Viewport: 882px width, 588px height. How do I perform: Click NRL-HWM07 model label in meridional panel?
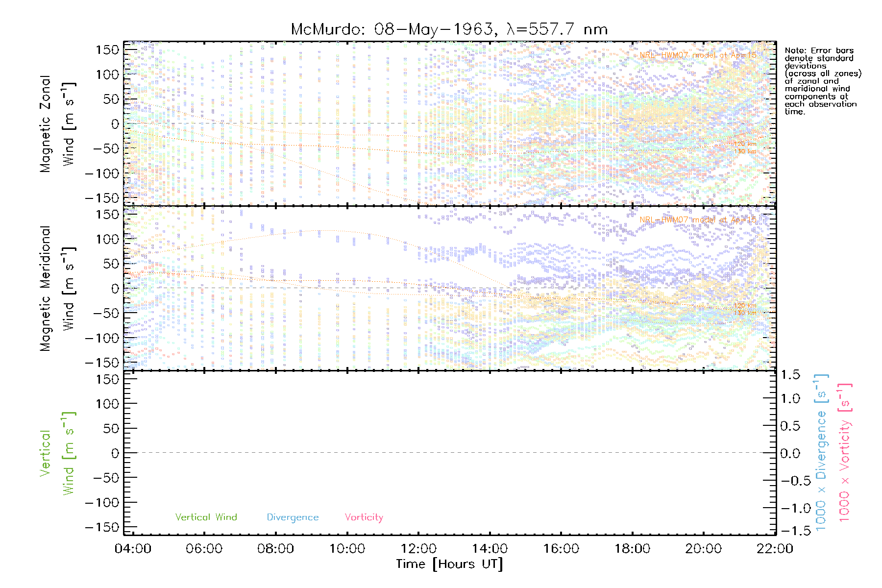click(x=698, y=220)
